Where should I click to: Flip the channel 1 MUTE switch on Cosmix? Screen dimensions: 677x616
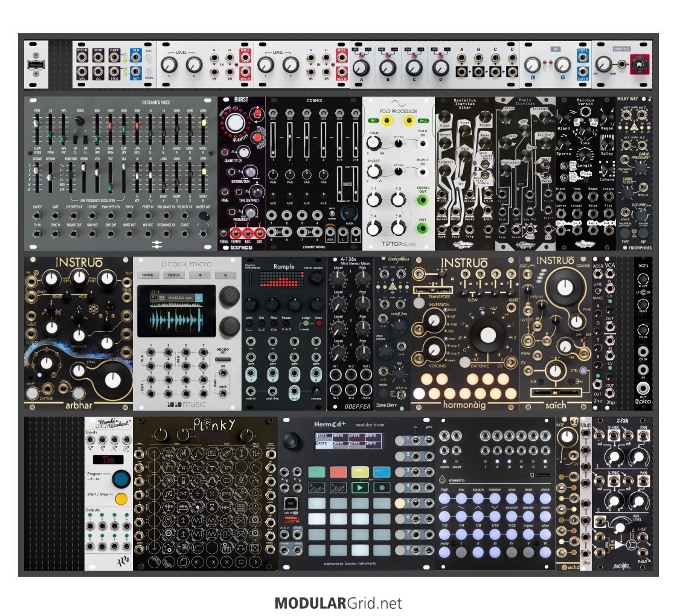tap(273, 114)
